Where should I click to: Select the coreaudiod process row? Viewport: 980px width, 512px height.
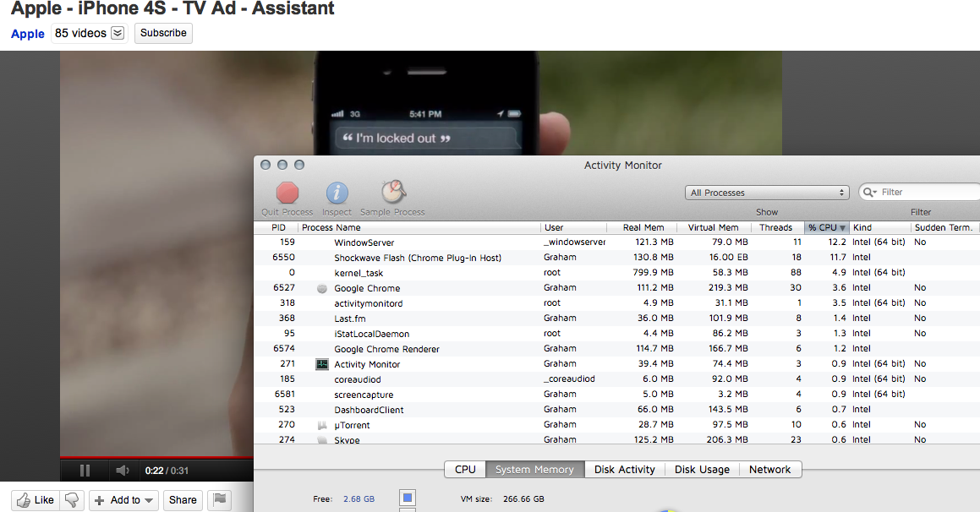(x=617, y=379)
